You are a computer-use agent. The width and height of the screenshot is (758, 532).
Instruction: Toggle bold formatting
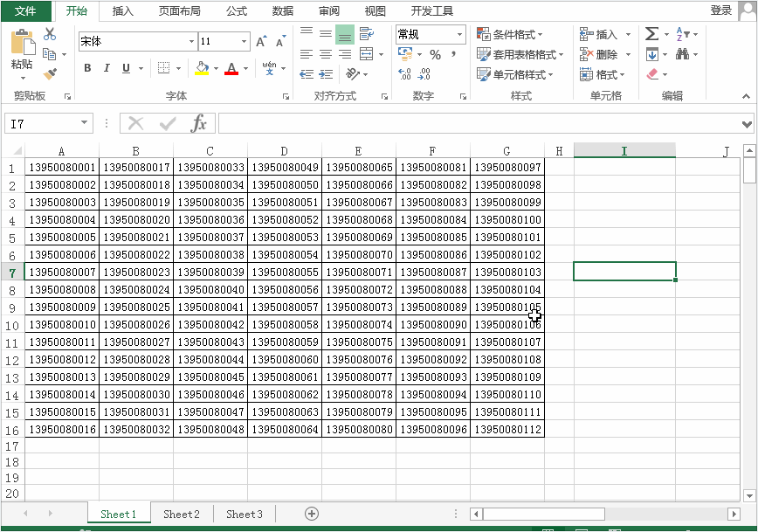[x=87, y=68]
